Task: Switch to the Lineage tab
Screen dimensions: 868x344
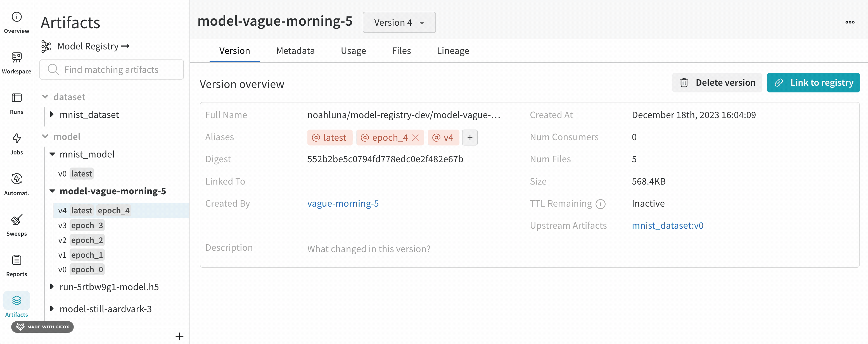Action: click(x=452, y=51)
